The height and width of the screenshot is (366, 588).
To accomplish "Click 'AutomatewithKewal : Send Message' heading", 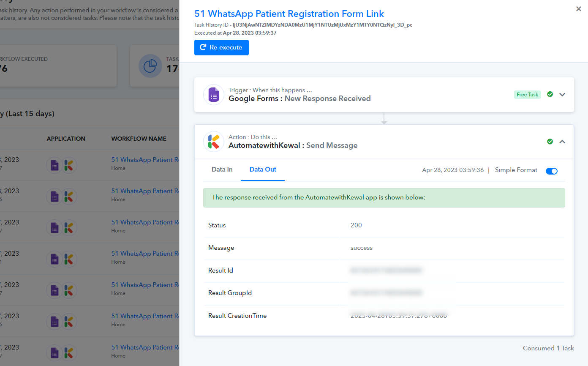I will [x=293, y=145].
